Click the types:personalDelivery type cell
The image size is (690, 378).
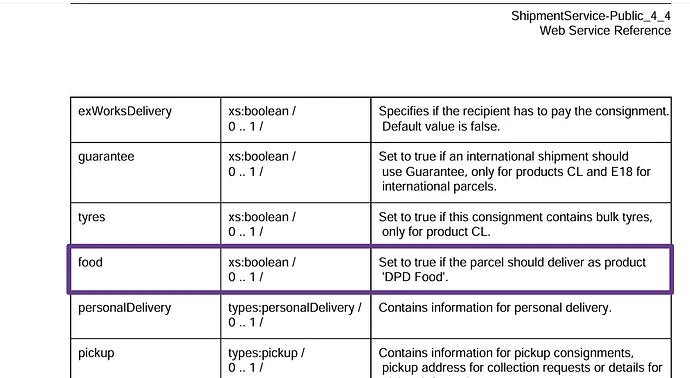tap(294, 315)
